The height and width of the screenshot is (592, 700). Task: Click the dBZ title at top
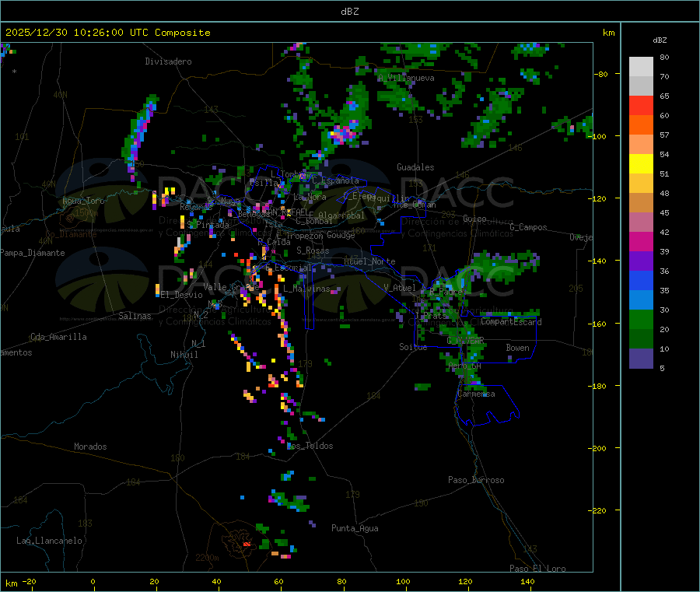click(349, 12)
